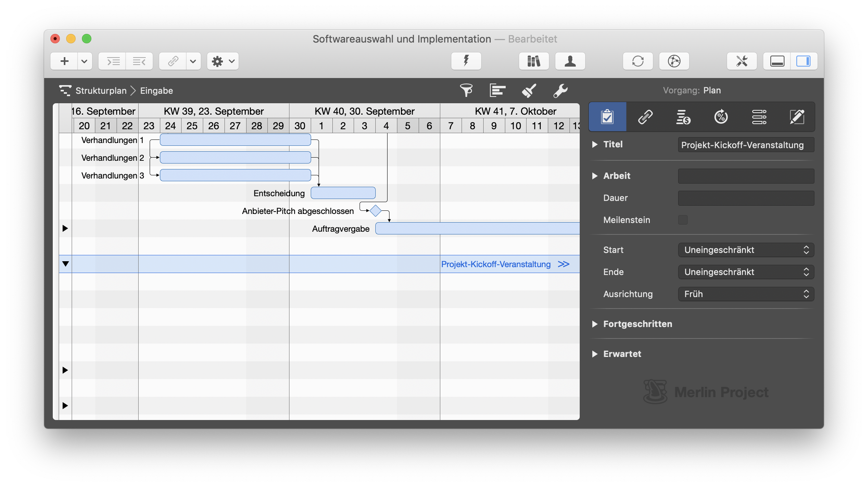Viewport: 868px width, 487px height.
Task: Switch to the link relationships inspector tab
Action: [645, 117]
